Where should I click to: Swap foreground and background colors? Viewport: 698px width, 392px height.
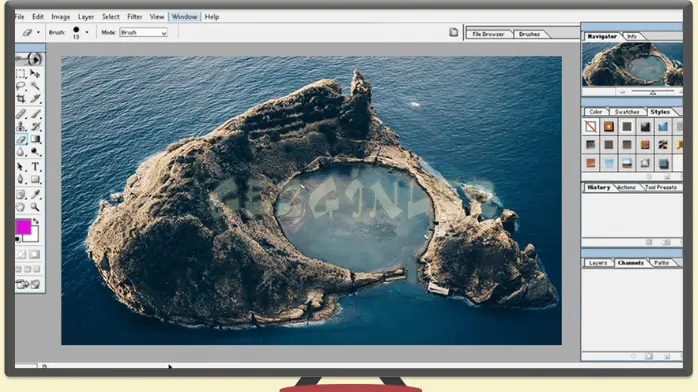(36, 221)
